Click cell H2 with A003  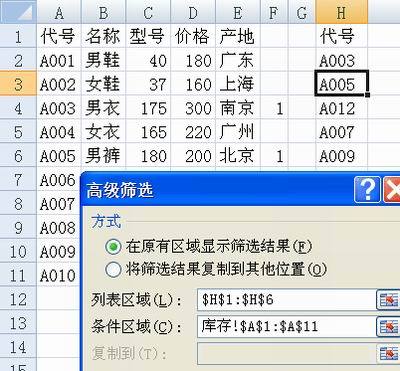coord(342,60)
